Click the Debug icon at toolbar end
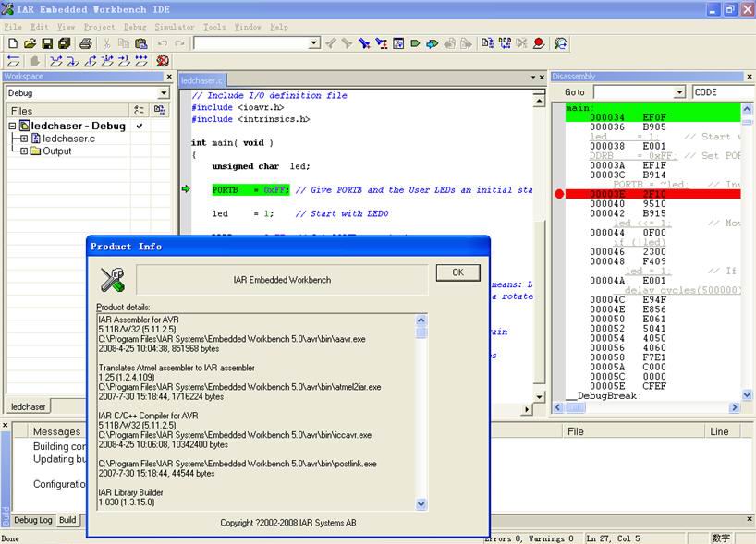This screenshot has height=544, width=756. (560, 43)
